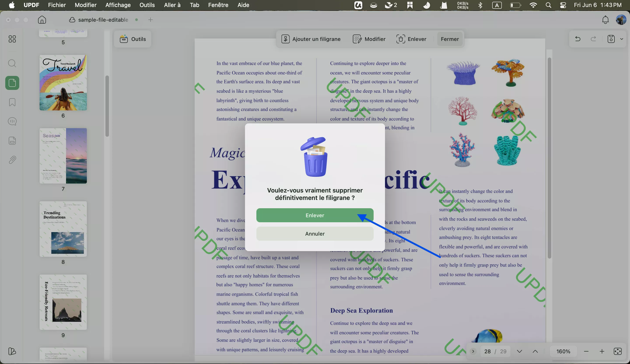Open the Fenêtre menu
The height and width of the screenshot is (364, 630).
click(218, 5)
